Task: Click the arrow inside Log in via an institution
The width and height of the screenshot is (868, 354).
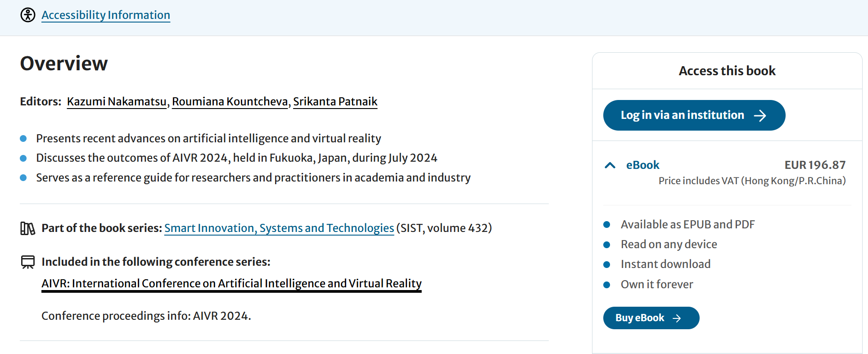Action: (x=760, y=116)
